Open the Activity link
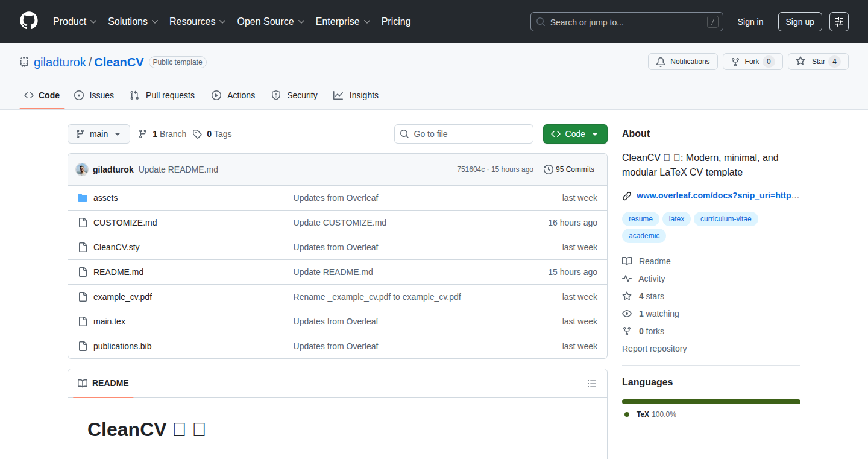Screen dimensions: 868x459 point(644,279)
